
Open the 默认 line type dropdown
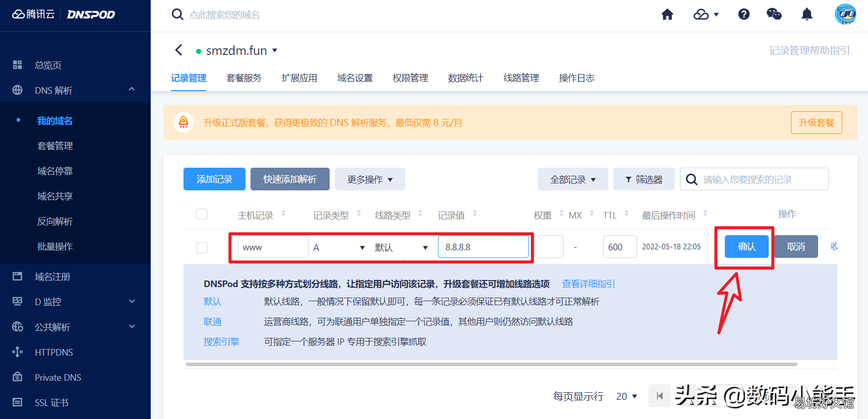pos(402,247)
